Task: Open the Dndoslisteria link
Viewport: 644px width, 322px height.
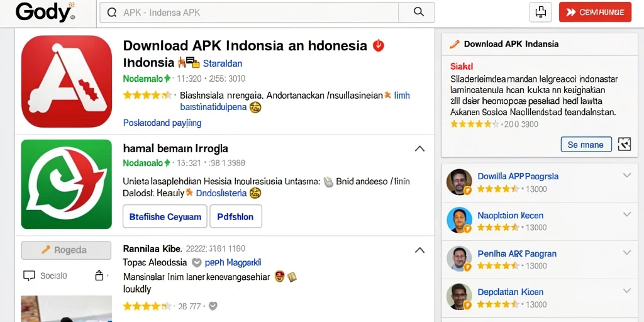Action: (221, 193)
